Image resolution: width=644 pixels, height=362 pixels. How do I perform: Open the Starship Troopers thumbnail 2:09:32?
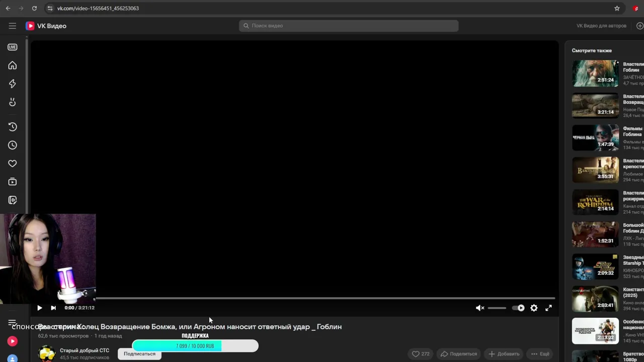(595, 266)
